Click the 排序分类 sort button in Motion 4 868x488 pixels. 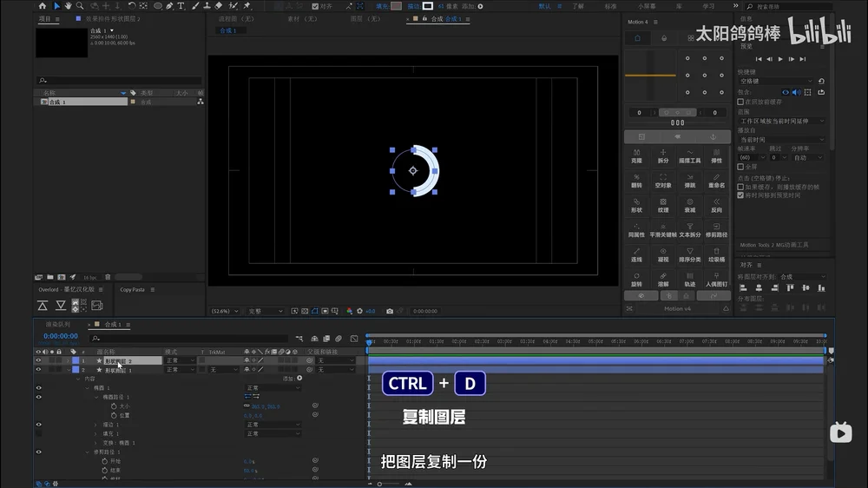(x=690, y=254)
